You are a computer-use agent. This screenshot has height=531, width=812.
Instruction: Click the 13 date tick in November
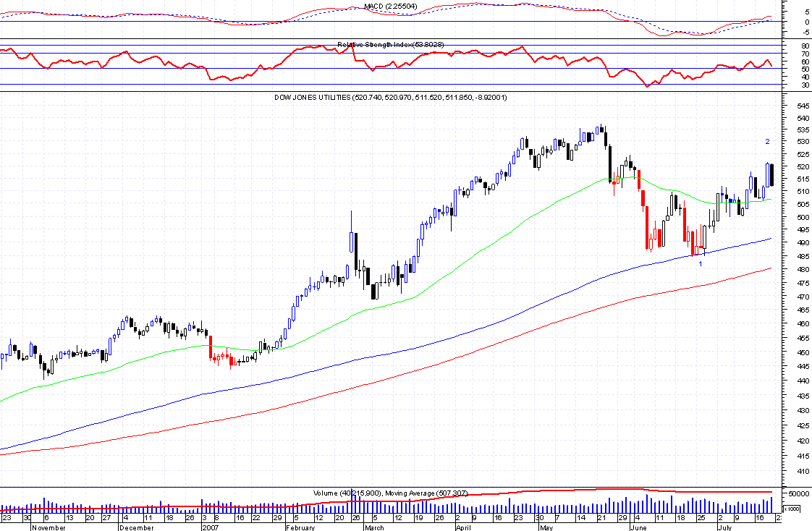69,517
